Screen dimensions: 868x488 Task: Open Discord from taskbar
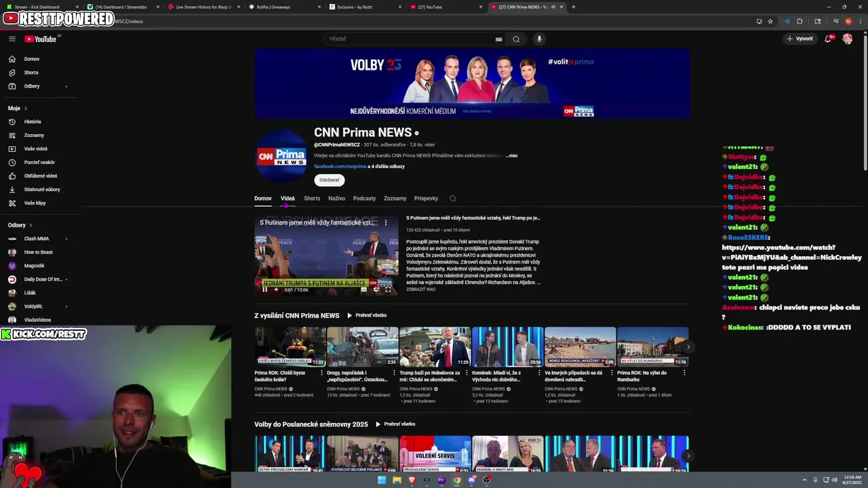471,480
